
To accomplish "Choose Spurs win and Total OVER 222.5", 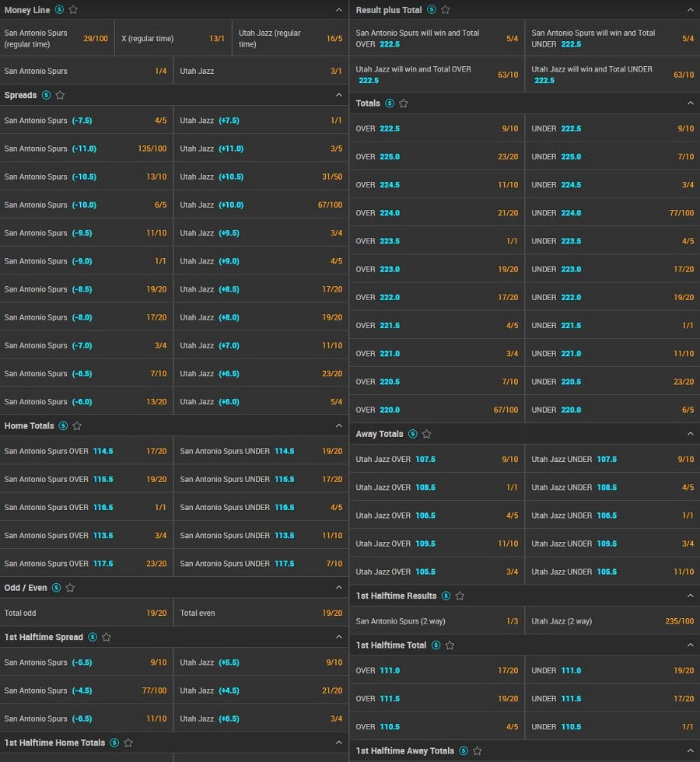I will point(437,38).
